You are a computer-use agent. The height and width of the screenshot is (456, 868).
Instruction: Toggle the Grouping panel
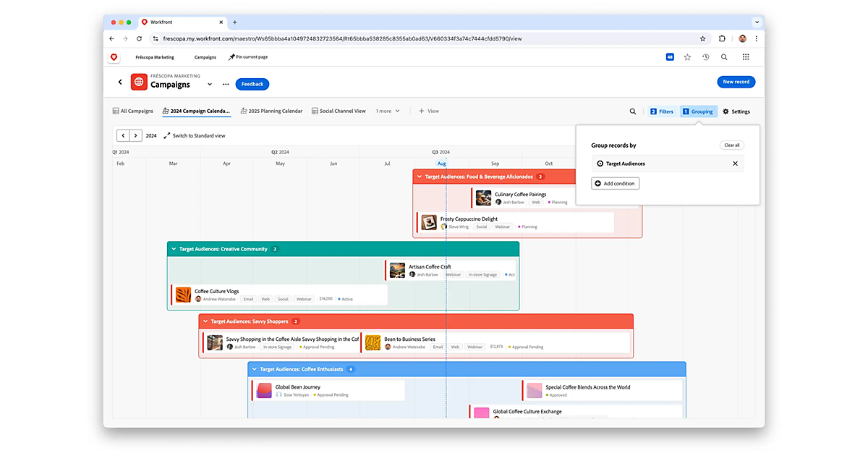[698, 111]
